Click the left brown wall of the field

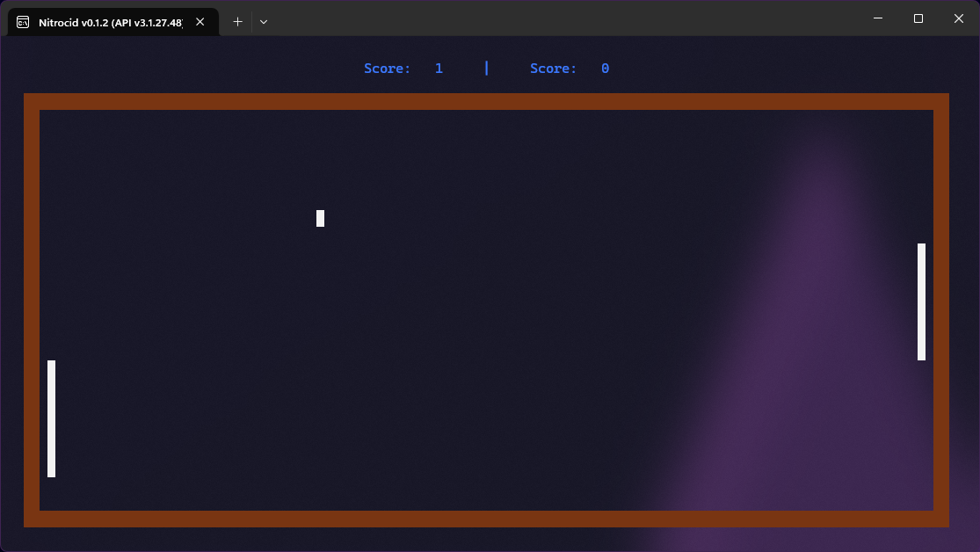(x=32, y=309)
